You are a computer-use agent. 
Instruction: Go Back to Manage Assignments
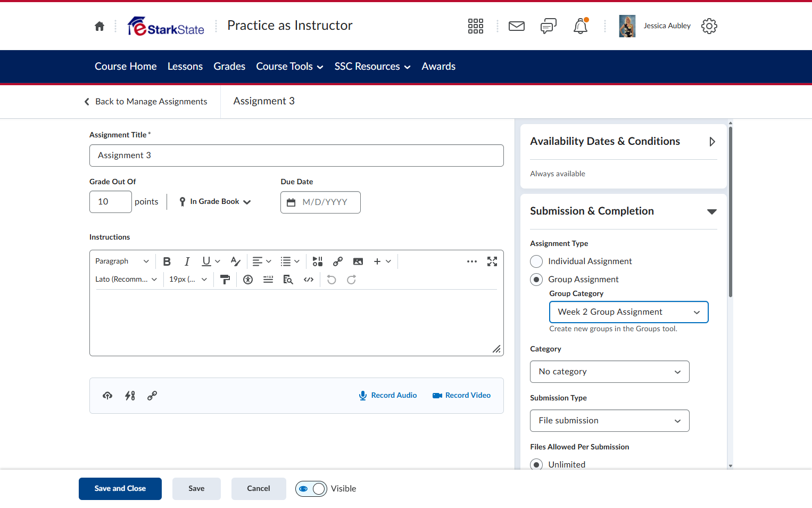pos(146,102)
